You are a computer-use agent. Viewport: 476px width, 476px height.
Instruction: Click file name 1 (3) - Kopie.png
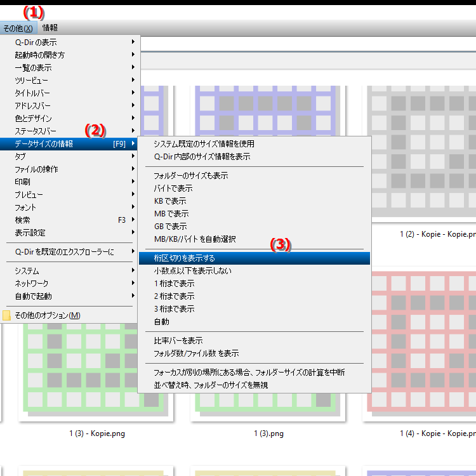[97, 433]
